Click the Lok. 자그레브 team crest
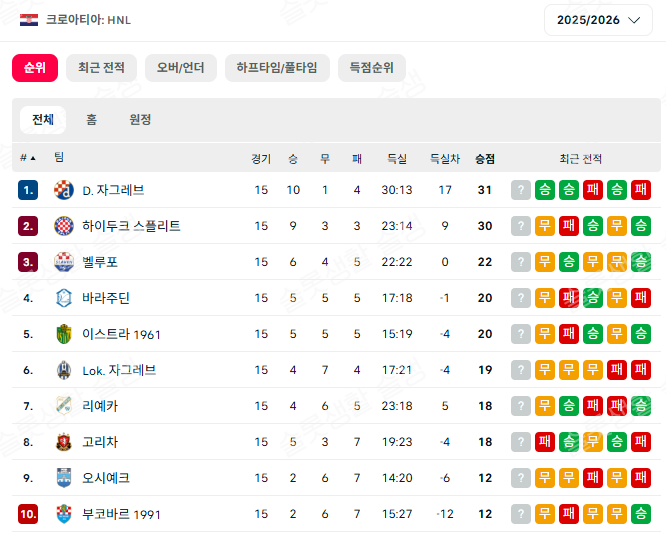Screen dimensions: 666x537 click(64, 370)
